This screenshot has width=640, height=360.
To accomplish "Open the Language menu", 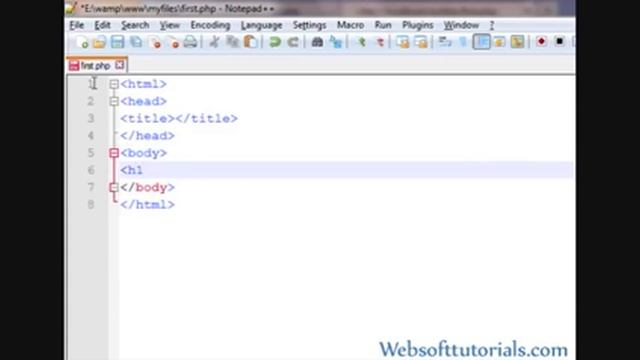I will 261,25.
